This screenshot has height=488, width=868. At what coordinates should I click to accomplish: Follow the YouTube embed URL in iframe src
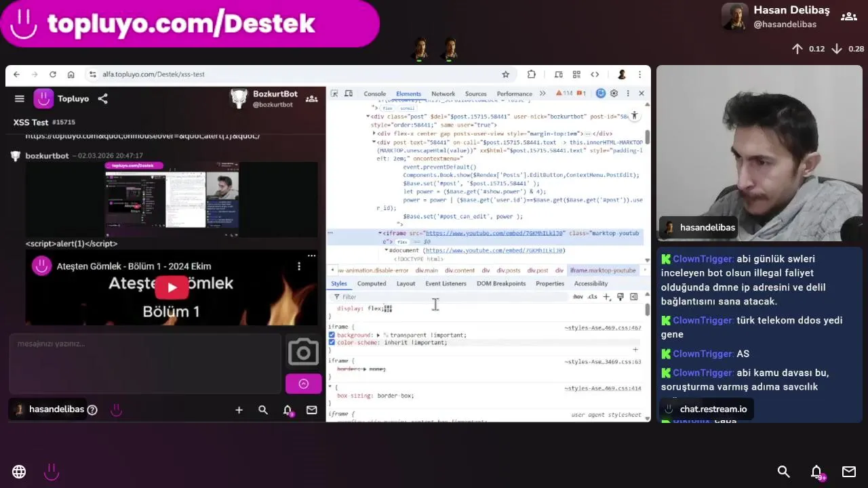494,233
